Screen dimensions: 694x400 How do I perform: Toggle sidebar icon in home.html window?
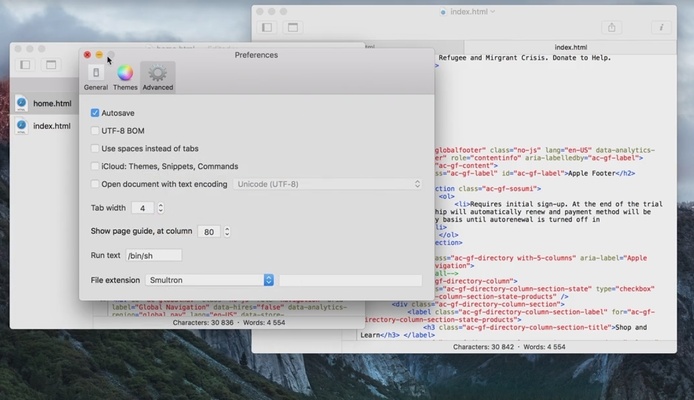(25, 65)
